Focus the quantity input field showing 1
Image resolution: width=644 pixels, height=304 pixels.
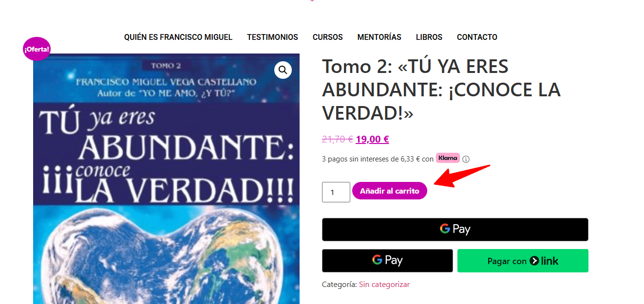point(336,192)
